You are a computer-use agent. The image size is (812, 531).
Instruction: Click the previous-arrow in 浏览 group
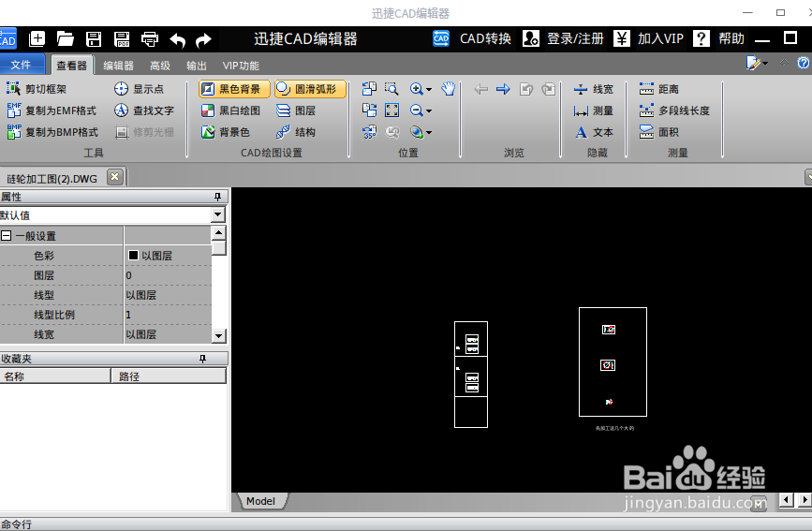pyautogui.click(x=481, y=89)
